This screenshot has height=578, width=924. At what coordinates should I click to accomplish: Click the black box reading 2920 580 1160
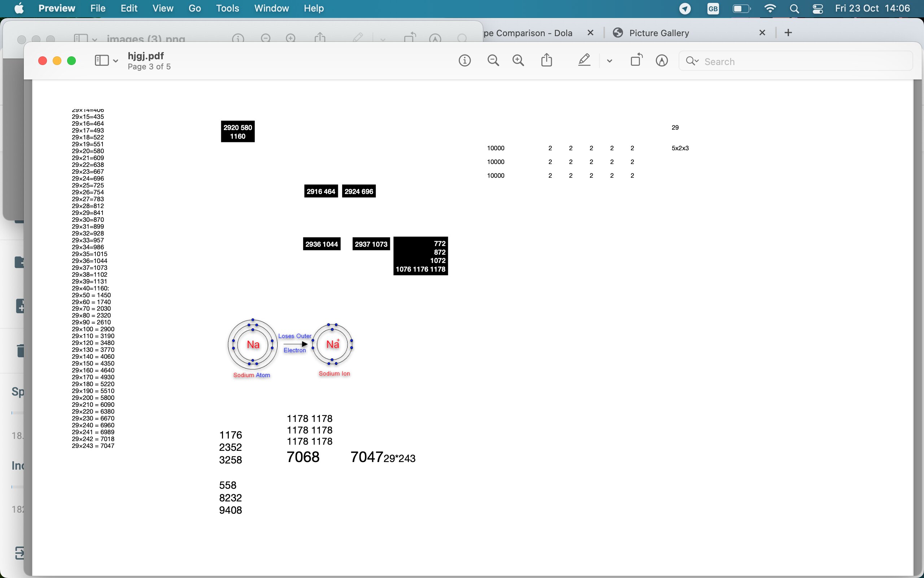(237, 131)
